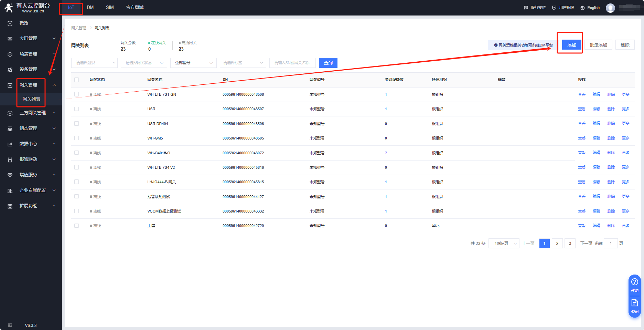Click the 数据中心 chart icon in sidebar
This screenshot has height=330, width=644.
pyautogui.click(x=10, y=144)
